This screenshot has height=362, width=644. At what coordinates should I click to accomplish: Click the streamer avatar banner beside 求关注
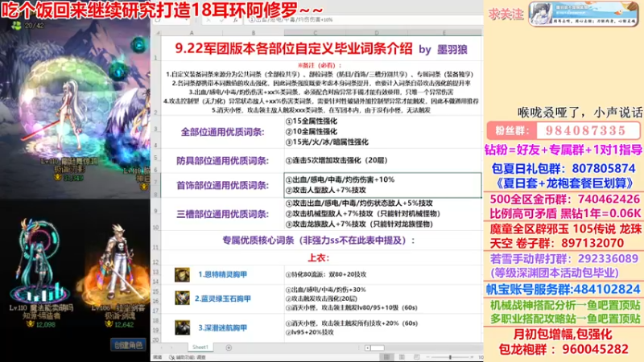(x=583, y=14)
